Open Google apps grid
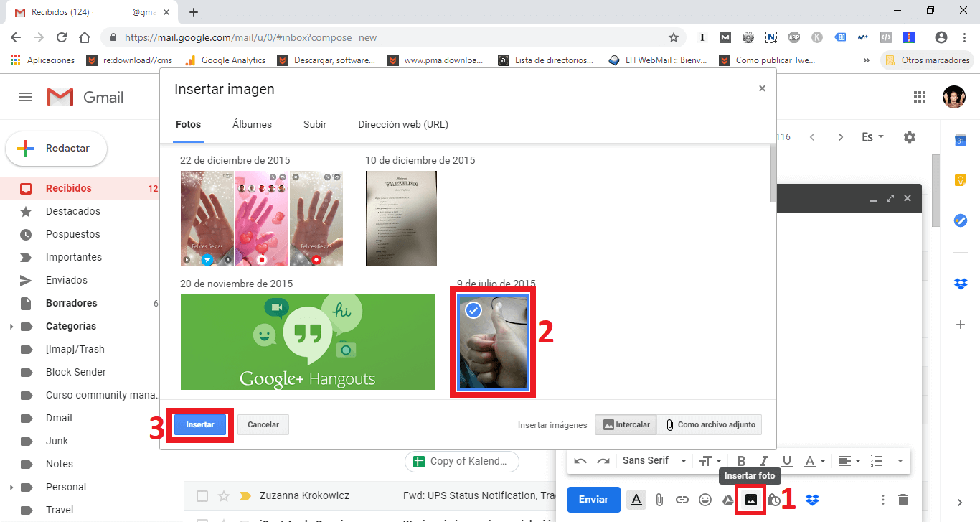980x522 pixels. tap(919, 97)
